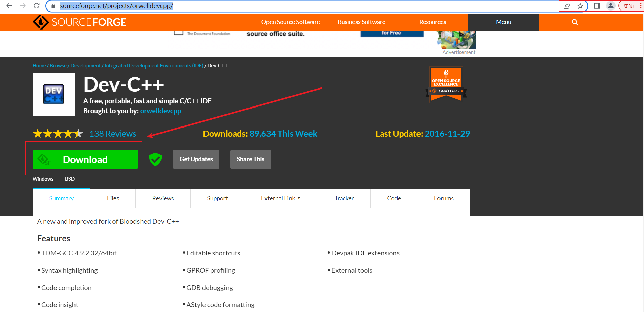Click the green Download button

point(85,159)
